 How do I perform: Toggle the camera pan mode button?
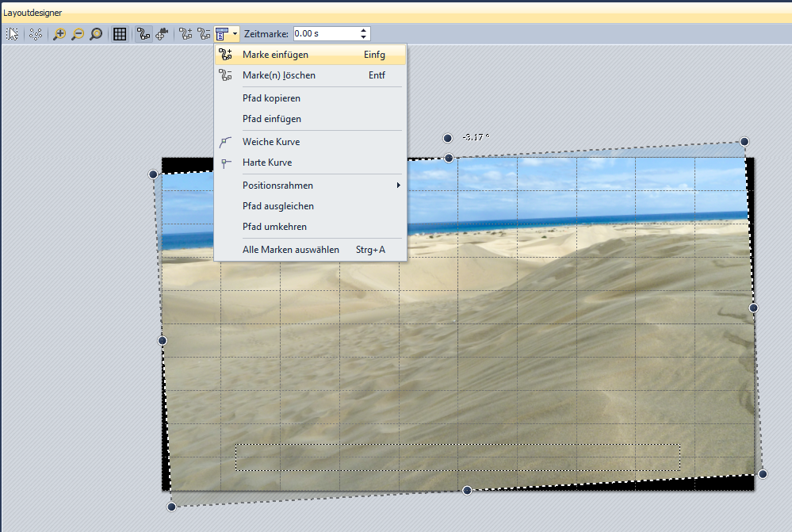[x=163, y=34]
